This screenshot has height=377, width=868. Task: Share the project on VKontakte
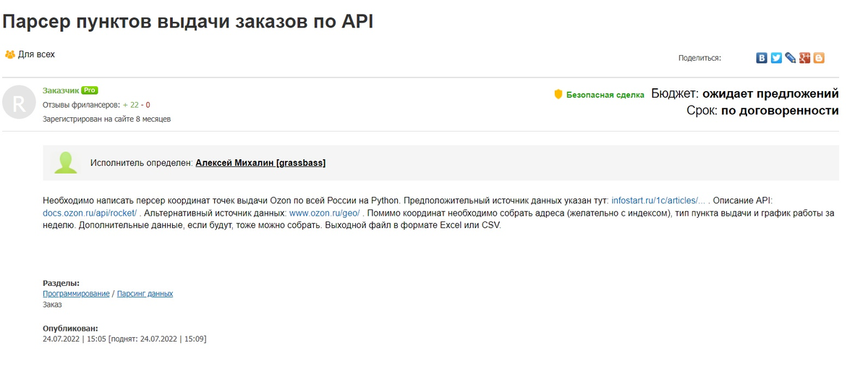[x=762, y=58]
